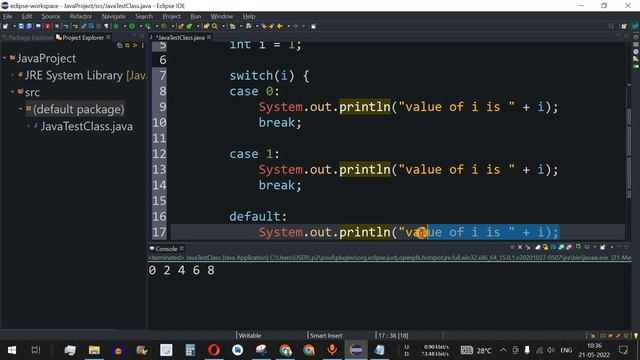The width and height of the screenshot is (640, 360).
Task: Click Collapse All icon in Project Explorer
Action: tap(120, 46)
